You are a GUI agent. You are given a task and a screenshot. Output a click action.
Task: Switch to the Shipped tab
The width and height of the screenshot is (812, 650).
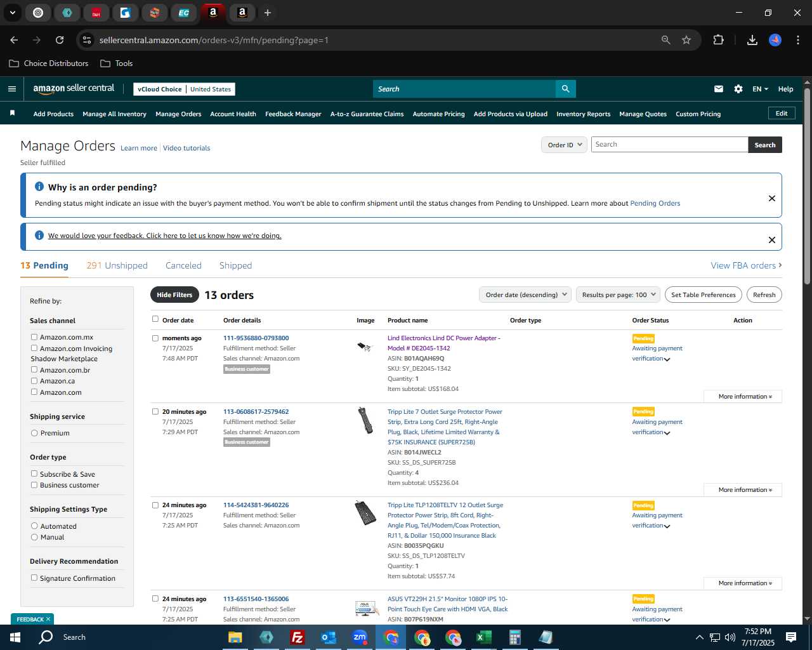pyautogui.click(x=236, y=265)
